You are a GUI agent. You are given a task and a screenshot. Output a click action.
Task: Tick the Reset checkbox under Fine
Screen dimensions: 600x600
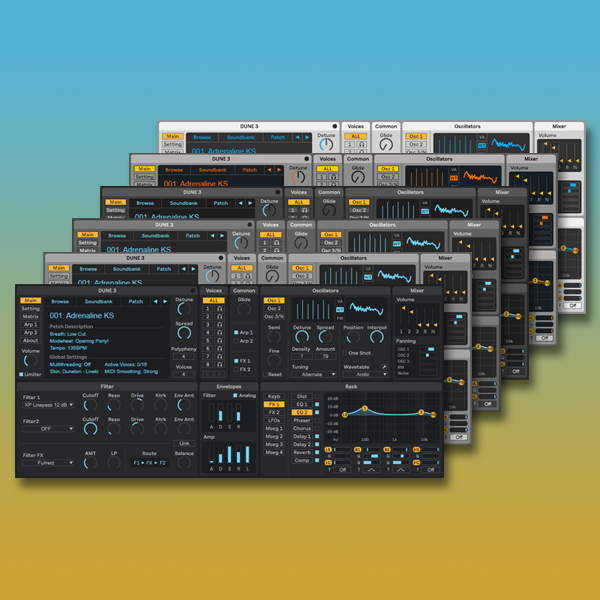[x=265, y=374]
